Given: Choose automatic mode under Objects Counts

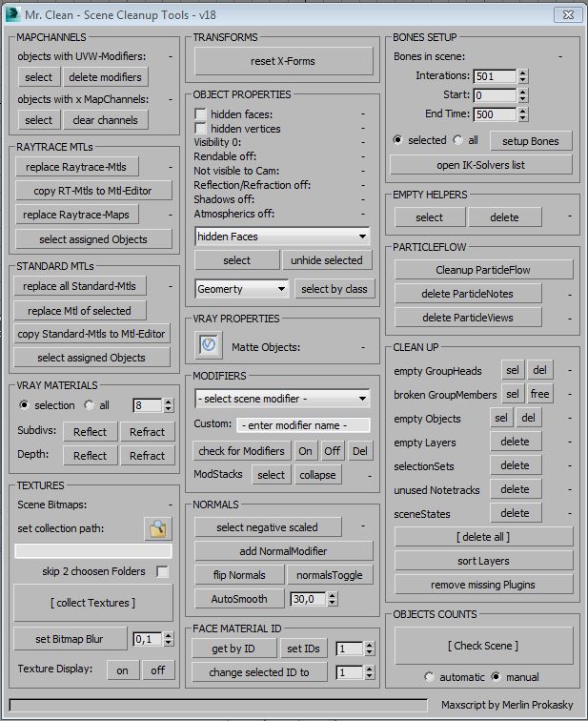Looking at the screenshot, I should 430,677.
